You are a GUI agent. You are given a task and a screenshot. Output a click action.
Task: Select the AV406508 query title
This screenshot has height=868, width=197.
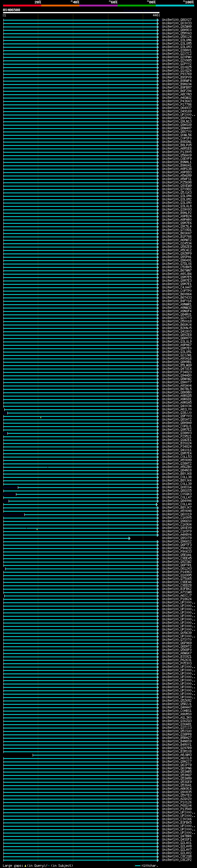[x=11, y=10]
